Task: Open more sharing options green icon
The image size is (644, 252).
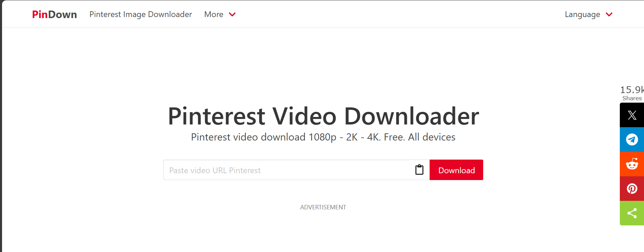Action: pos(632,213)
